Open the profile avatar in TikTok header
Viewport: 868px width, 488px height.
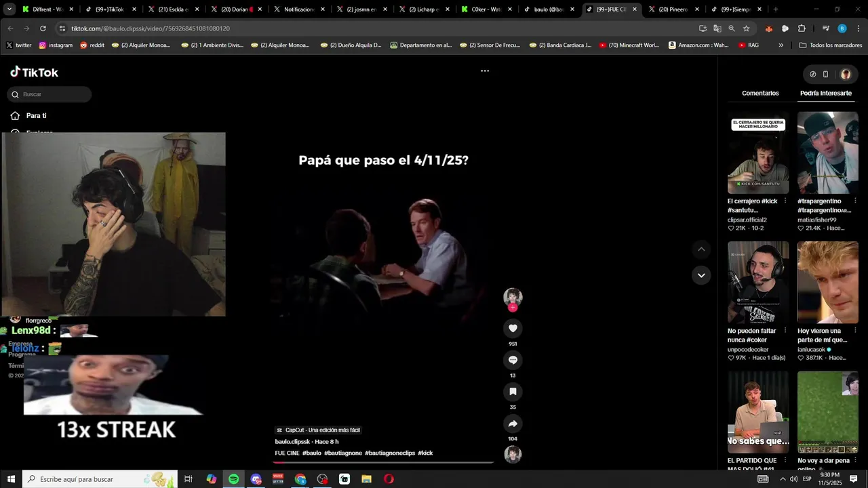coord(846,75)
